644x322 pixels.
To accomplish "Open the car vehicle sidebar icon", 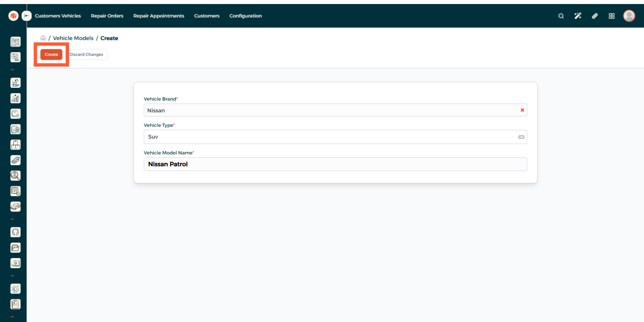I will click(x=15, y=206).
